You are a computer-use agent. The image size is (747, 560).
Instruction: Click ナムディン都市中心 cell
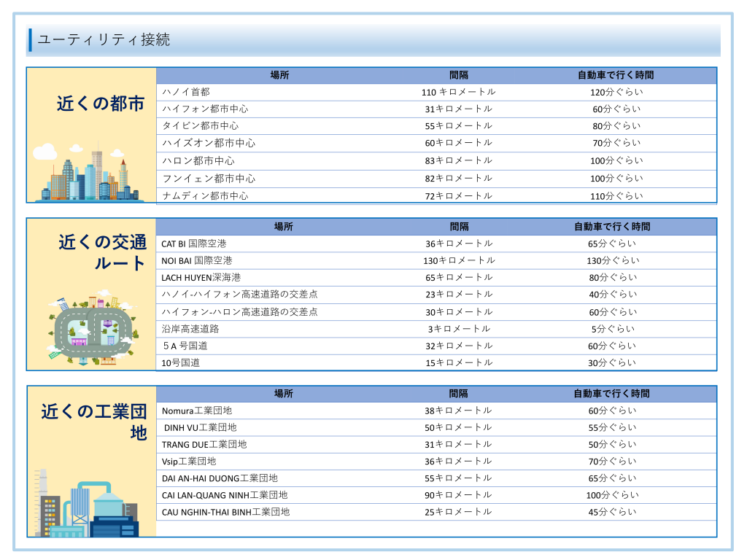205,195
